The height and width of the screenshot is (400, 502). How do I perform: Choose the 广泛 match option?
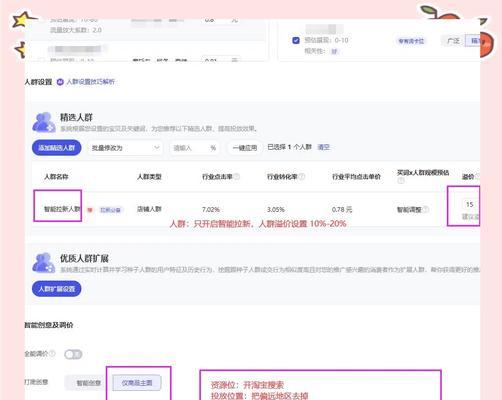click(x=453, y=41)
